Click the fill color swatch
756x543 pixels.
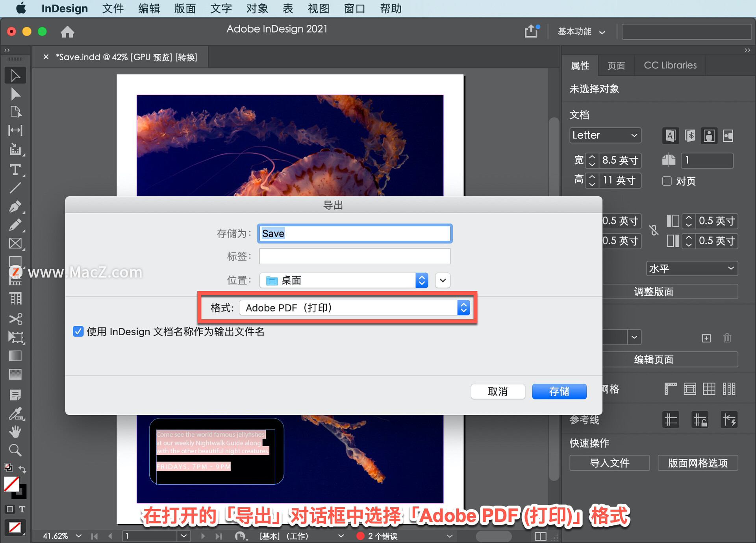coord(11,484)
